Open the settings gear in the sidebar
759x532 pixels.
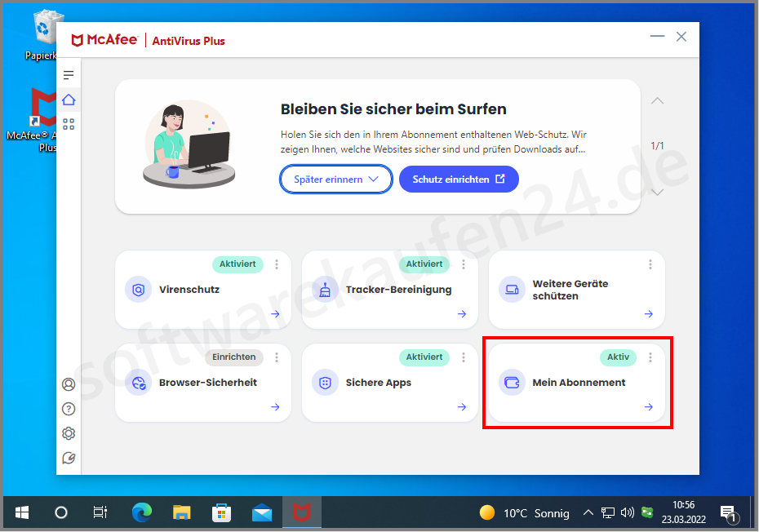69,432
